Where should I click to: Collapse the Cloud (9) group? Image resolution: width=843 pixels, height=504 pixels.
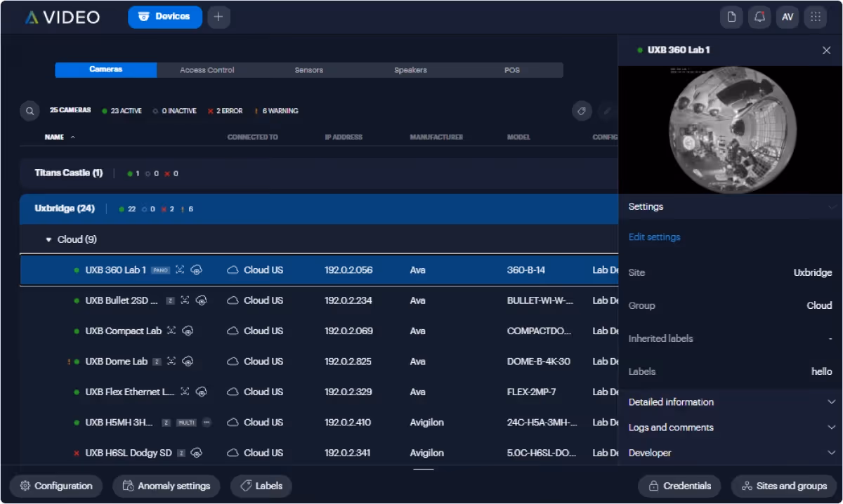point(48,240)
